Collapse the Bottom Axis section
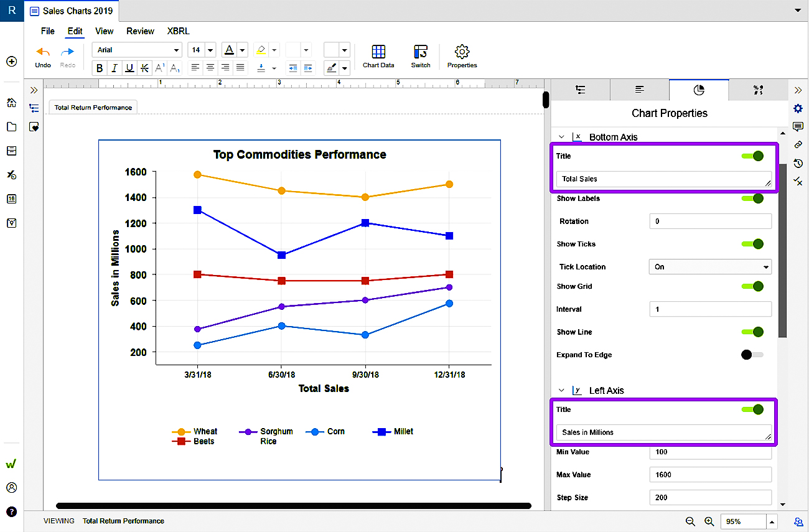 pyautogui.click(x=561, y=137)
